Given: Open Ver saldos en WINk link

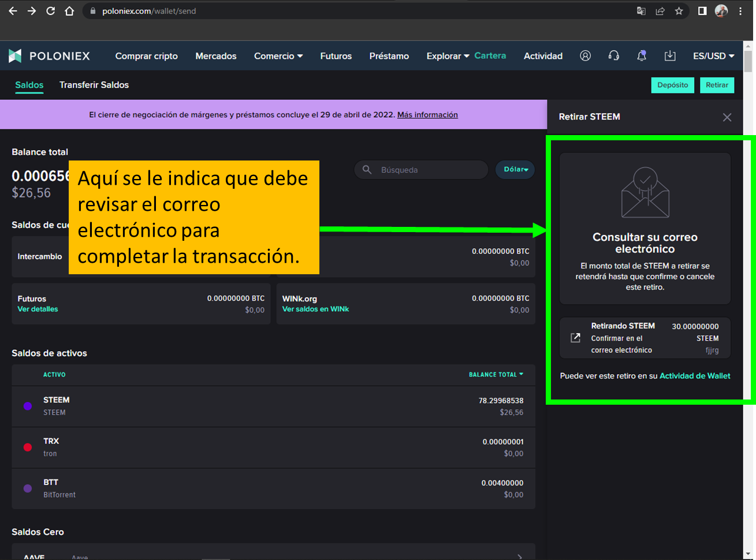Looking at the screenshot, I should [315, 309].
